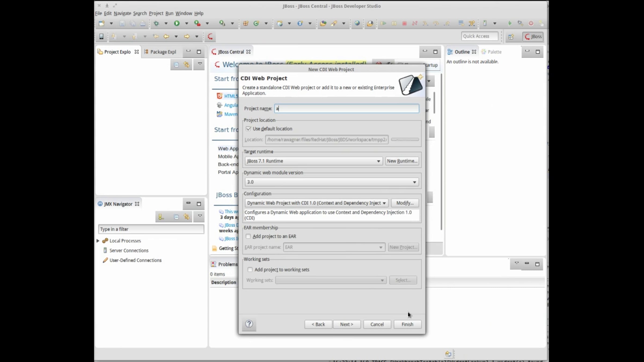Screen dimensions: 644x362
Task: Switch to the Palette tab
Action: click(x=492, y=52)
